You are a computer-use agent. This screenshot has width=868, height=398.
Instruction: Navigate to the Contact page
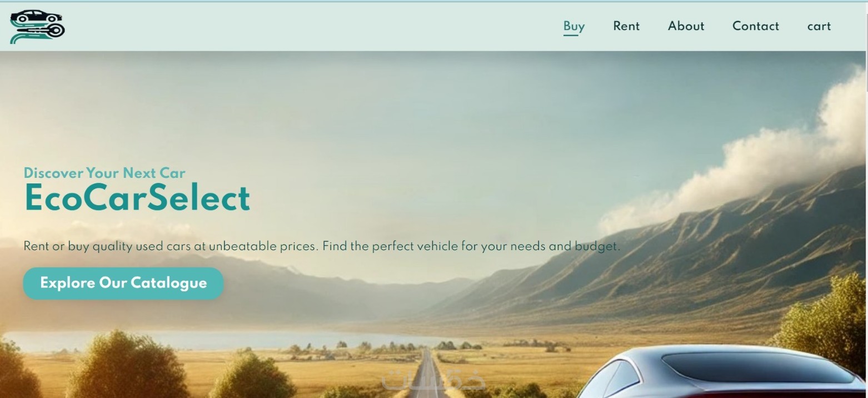pos(756,26)
